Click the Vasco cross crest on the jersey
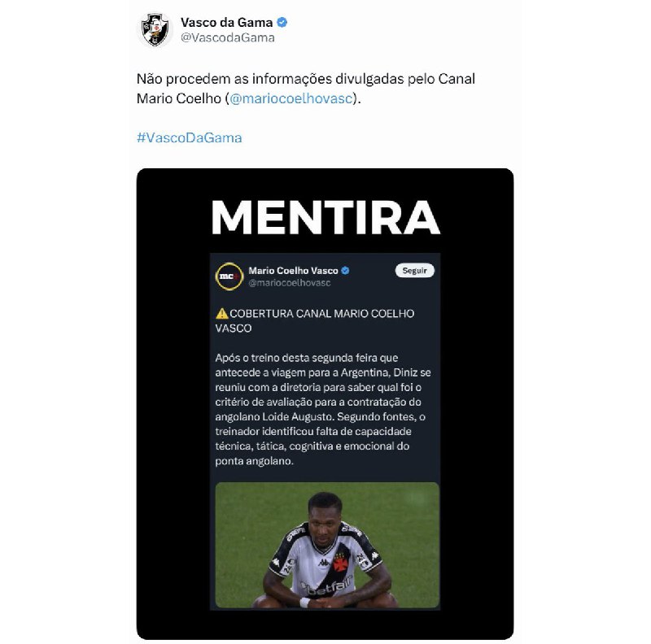The image size is (651, 644). pos(341,561)
